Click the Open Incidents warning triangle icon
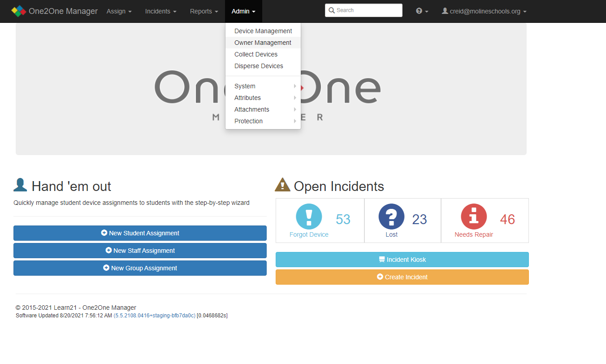The width and height of the screenshot is (606, 364). click(282, 185)
